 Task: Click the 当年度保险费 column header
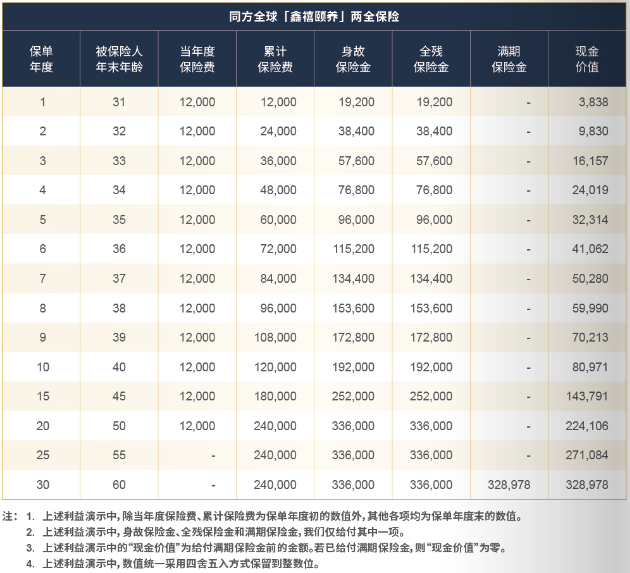point(197,59)
